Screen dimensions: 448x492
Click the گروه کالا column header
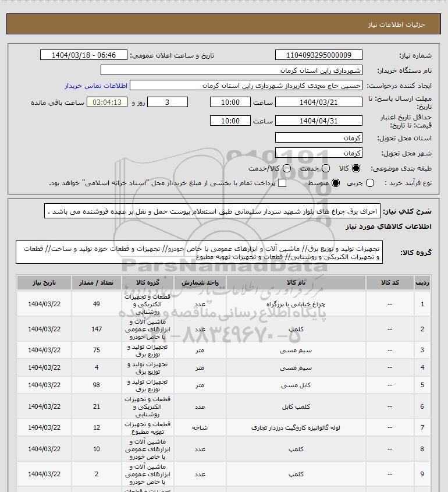pos(148,283)
